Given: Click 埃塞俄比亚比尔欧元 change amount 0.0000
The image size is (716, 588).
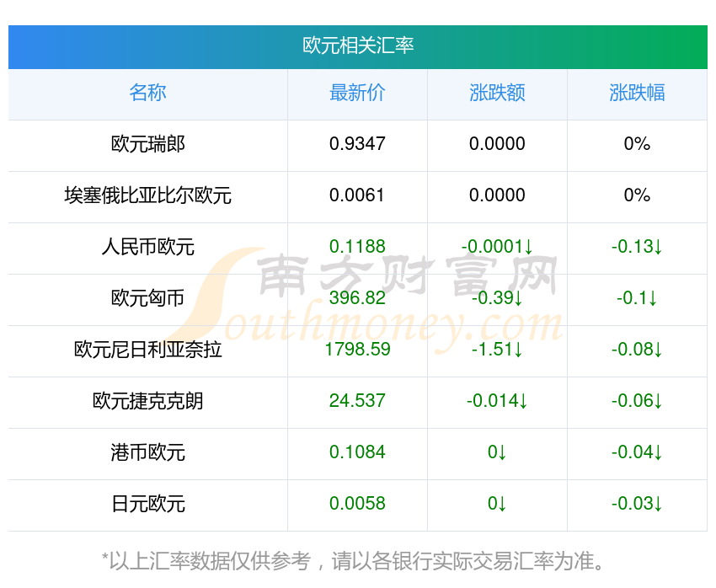Looking at the screenshot, I should 497,195.
